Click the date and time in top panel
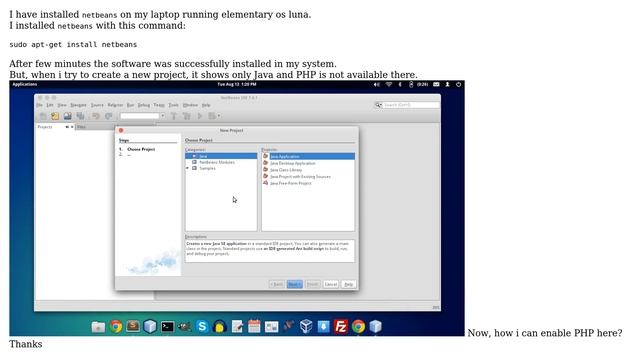The height and width of the screenshot is (360, 640). [237, 84]
